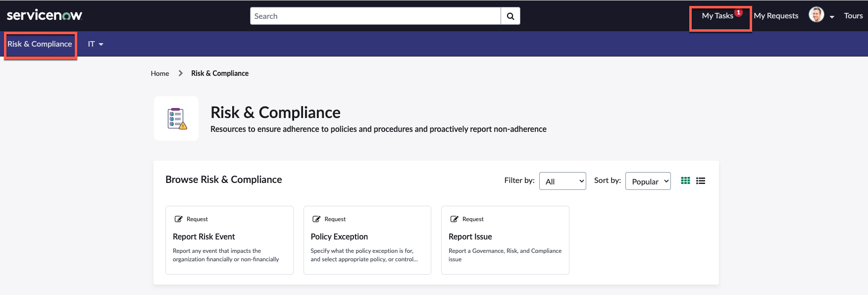Click the Report Risk Event request icon
The width and height of the screenshot is (868, 295).
click(179, 219)
